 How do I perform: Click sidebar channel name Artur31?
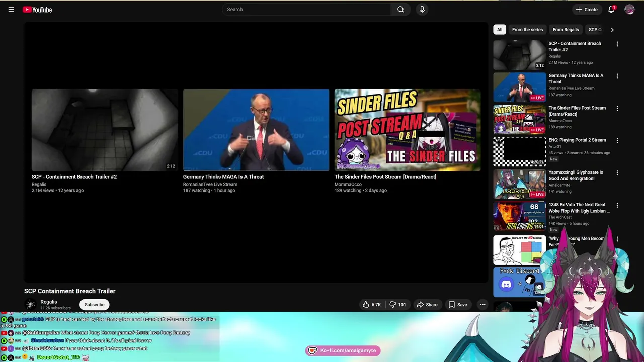click(x=555, y=146)
